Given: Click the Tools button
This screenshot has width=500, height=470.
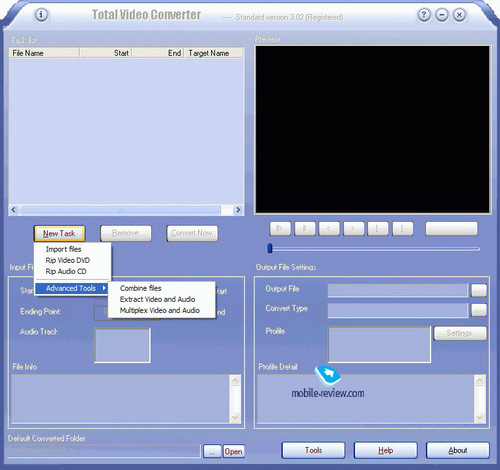Looking at the screenshot, I should 313,450.
